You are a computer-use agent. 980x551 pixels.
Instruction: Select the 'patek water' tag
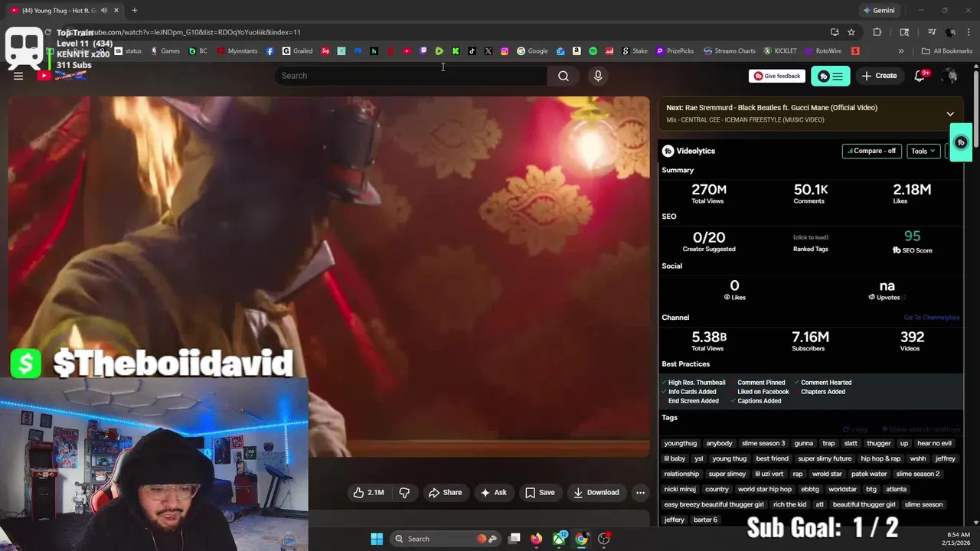click(x=869, y=474)
